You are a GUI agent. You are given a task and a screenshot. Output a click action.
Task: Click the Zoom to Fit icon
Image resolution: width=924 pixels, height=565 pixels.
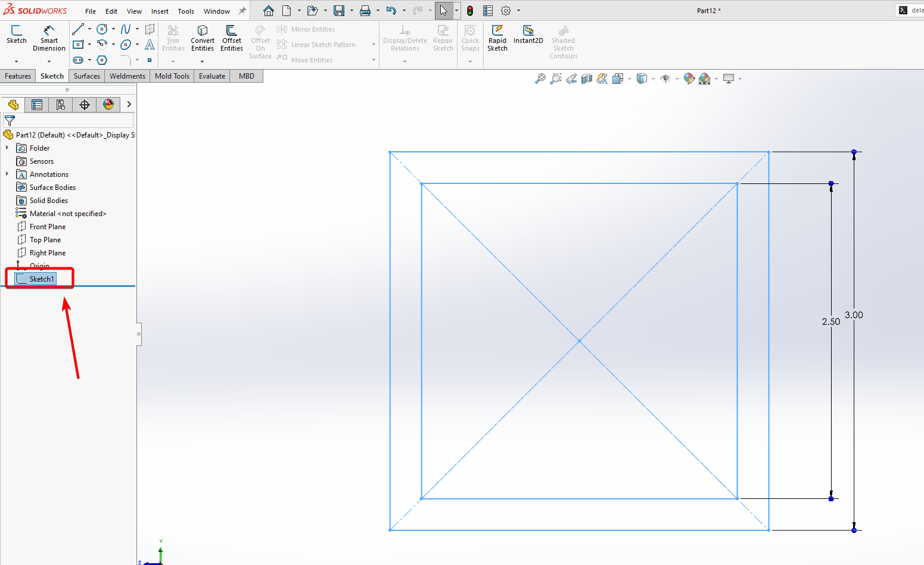(x=540, y=78)
